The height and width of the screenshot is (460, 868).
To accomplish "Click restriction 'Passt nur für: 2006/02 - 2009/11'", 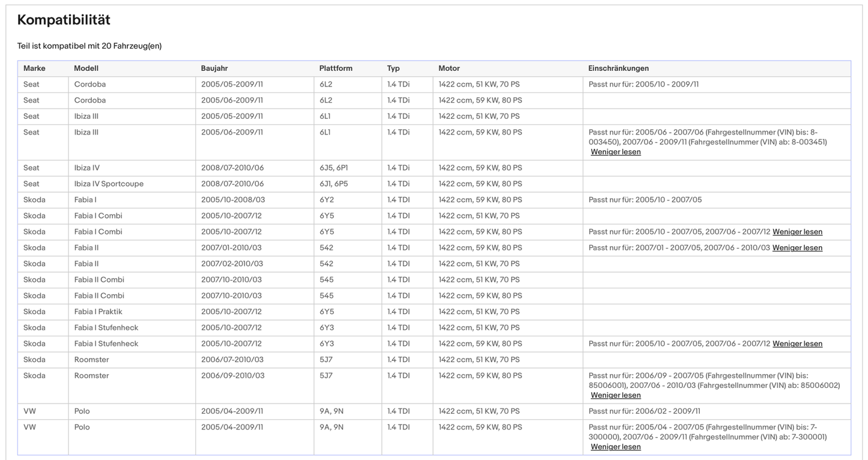I will [x=644, y=411].
